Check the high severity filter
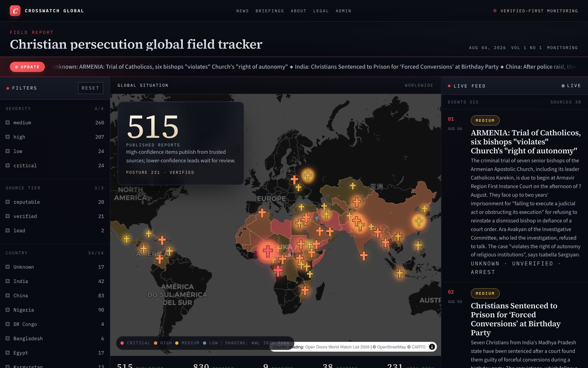 [8, 137]
